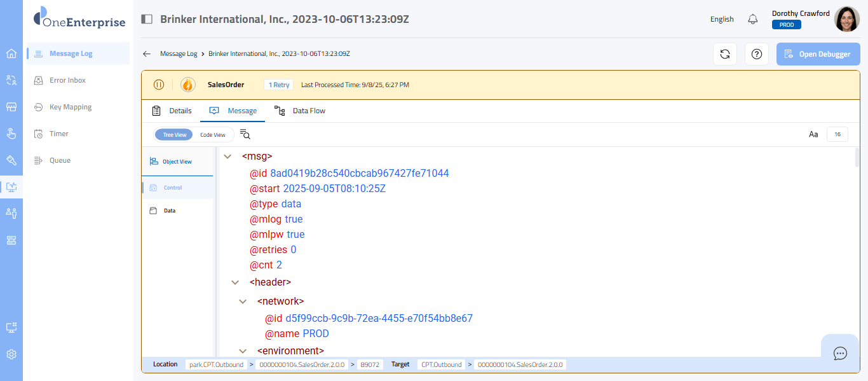Open the search in message icon
The image size is (868, 381).
coord(245,134)
